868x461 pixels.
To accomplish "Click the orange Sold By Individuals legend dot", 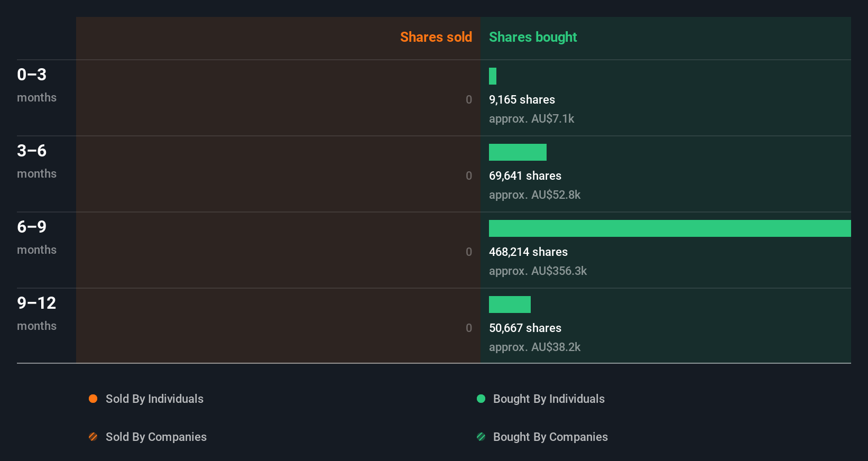I will [x=93, y=399].
